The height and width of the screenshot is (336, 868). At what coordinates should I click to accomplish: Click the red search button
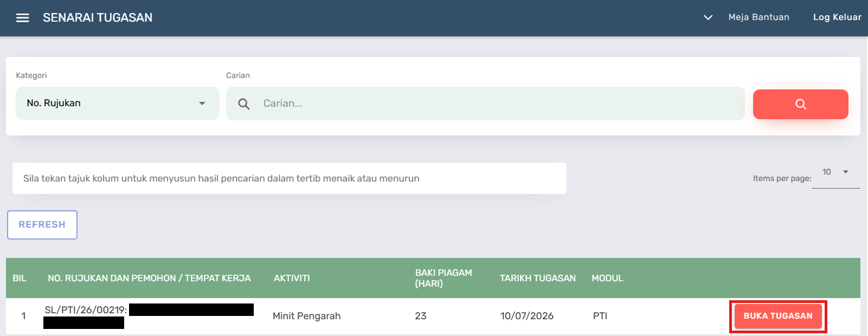[800, 104]
